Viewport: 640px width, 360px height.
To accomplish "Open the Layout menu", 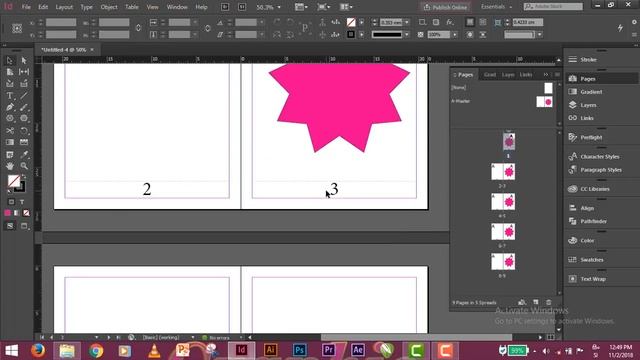I will (x=64, y=7).
